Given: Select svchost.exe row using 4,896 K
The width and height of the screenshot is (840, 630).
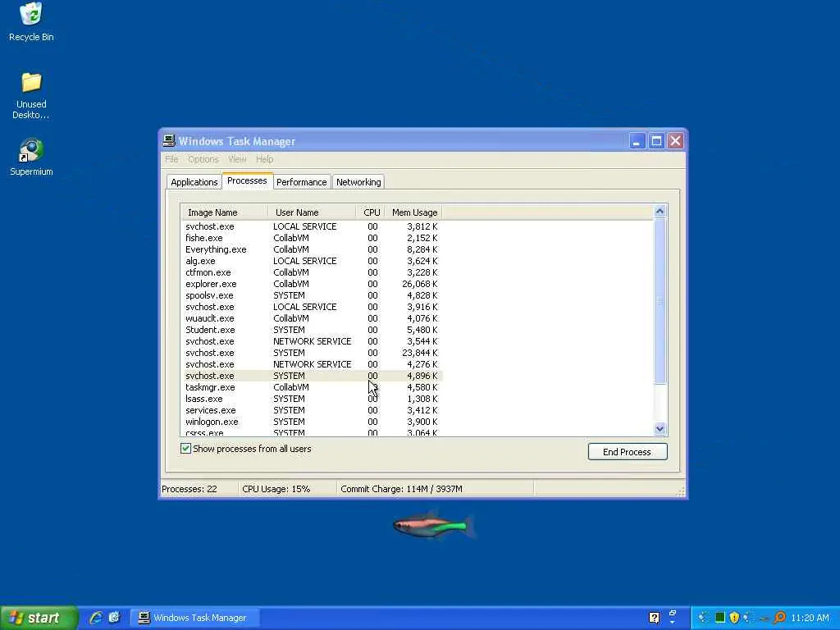Looking at the screenshot, I should click(x=312, y=376).
